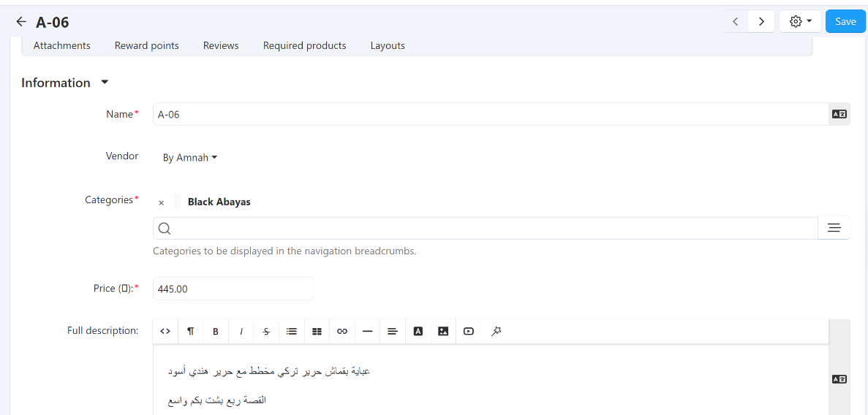Viewport: 868px width, 415px height.
Task: Open the paragraph format tool
Action: tap(190, 331)
